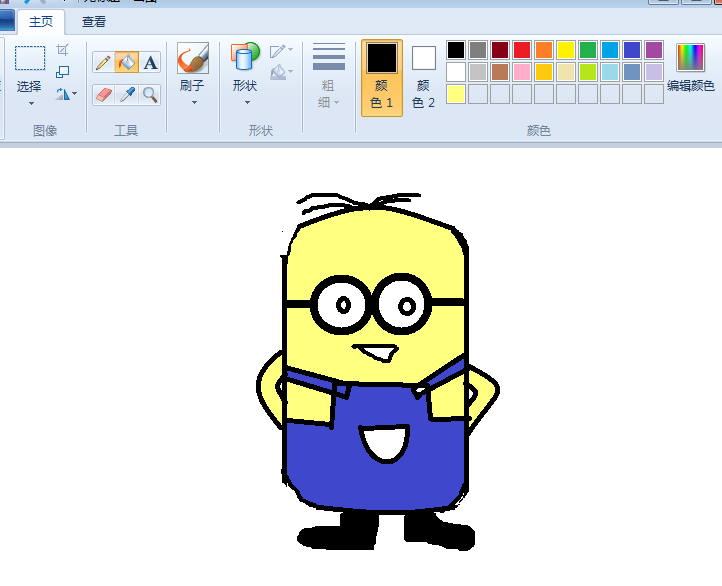Click the minion's left eye on canvas
The height and width of the screenshot is (586, 722).
pos(341,305)
